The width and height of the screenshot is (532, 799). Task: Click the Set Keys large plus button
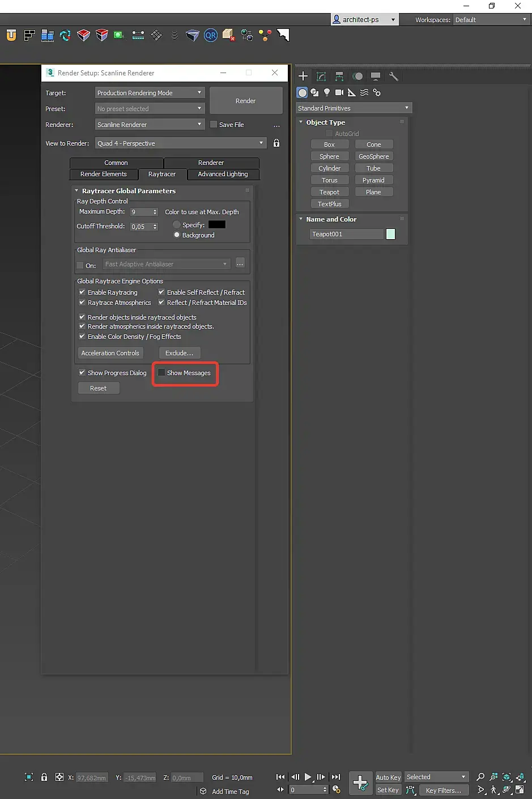click(x=360, y=783)
